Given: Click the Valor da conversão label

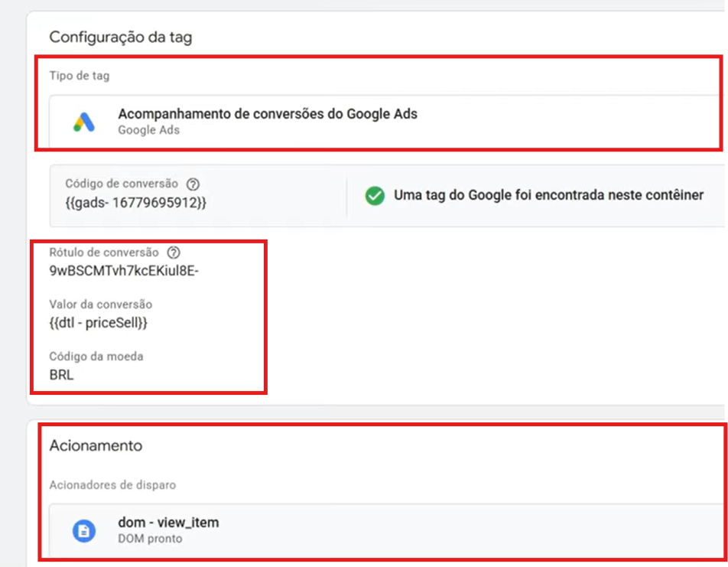Looking at the screenshot, I should point(101,305).
